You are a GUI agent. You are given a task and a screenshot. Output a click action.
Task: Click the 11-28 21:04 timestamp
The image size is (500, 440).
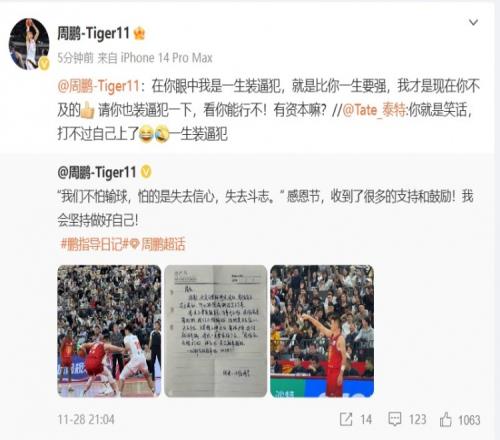(86, 419)
